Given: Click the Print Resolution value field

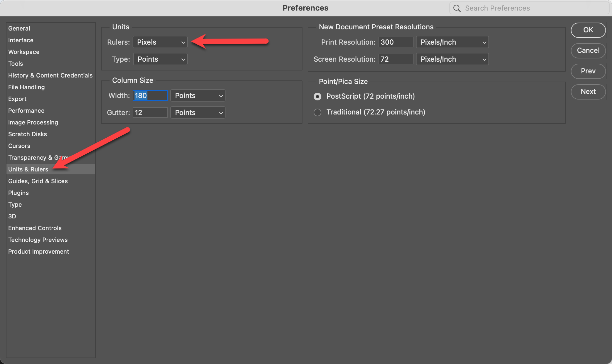Looking at the screenshot, I should 395,42.
